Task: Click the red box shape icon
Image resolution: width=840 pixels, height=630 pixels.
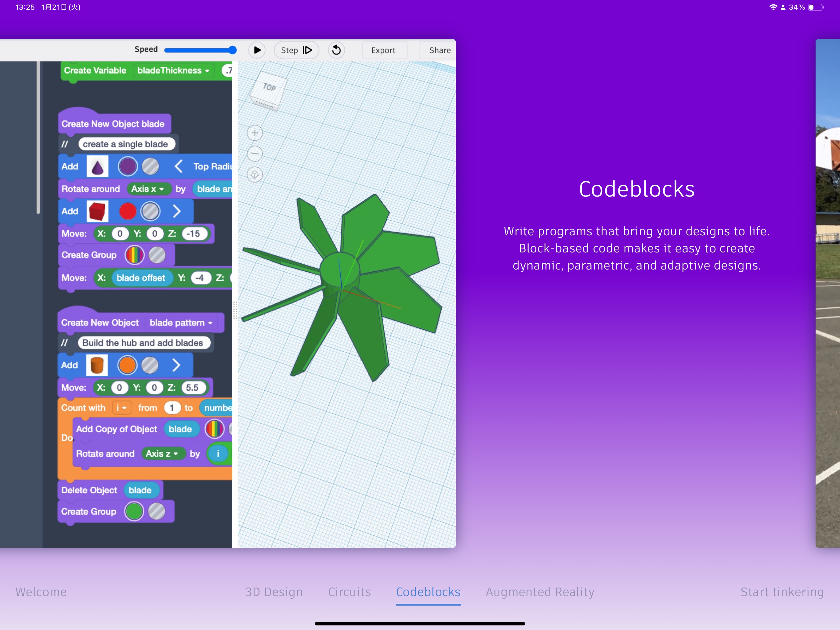Action: pyautogui.click(x=98, y=211)
